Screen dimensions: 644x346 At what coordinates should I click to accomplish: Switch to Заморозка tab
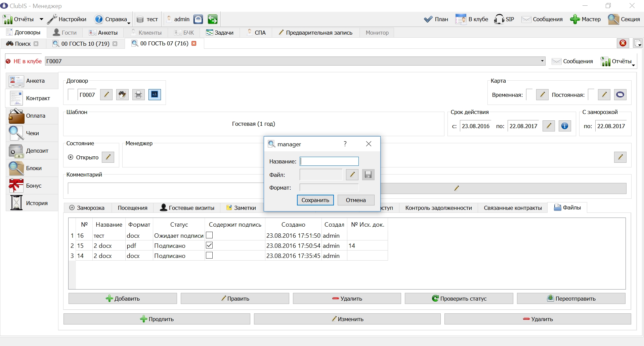87,208
